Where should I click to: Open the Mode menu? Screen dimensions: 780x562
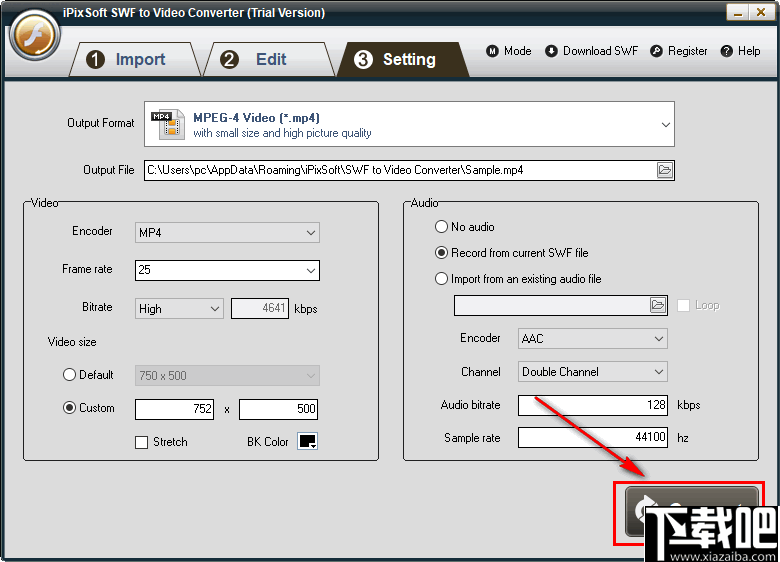point(509,51)
